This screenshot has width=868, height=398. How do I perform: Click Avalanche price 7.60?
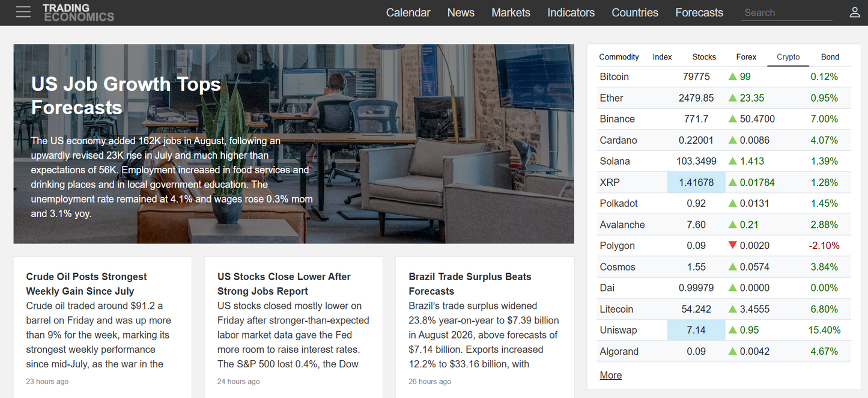pos(696,225)
